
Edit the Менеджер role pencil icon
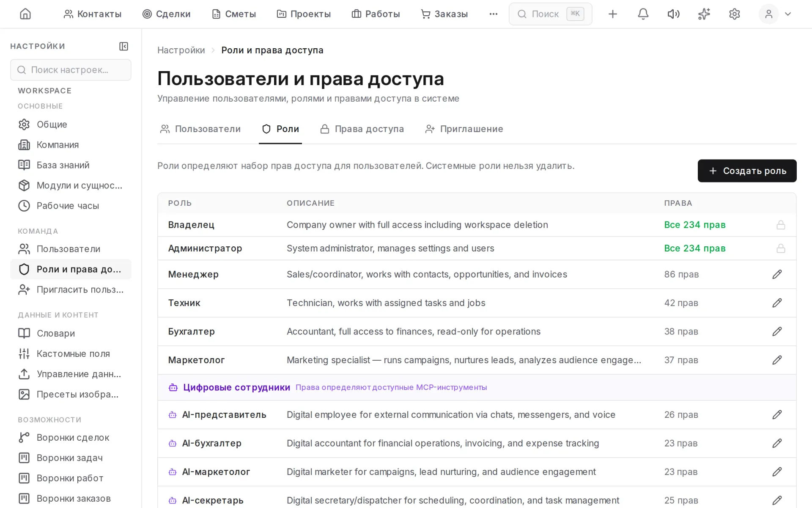point(777,274)
